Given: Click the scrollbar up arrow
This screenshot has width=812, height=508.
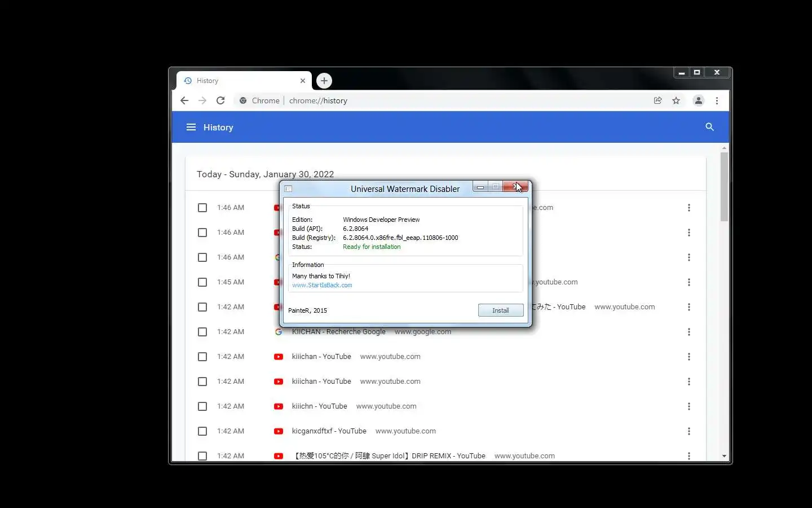Looking at the screenshot, I should click(x=724, y=148).
